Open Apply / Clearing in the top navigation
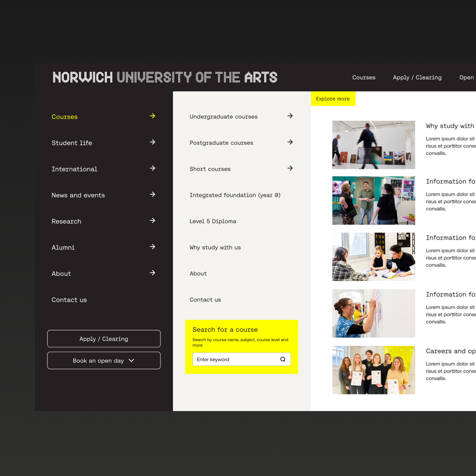The height and width of the screenshot is (476, 476). [x=417, y=77]
